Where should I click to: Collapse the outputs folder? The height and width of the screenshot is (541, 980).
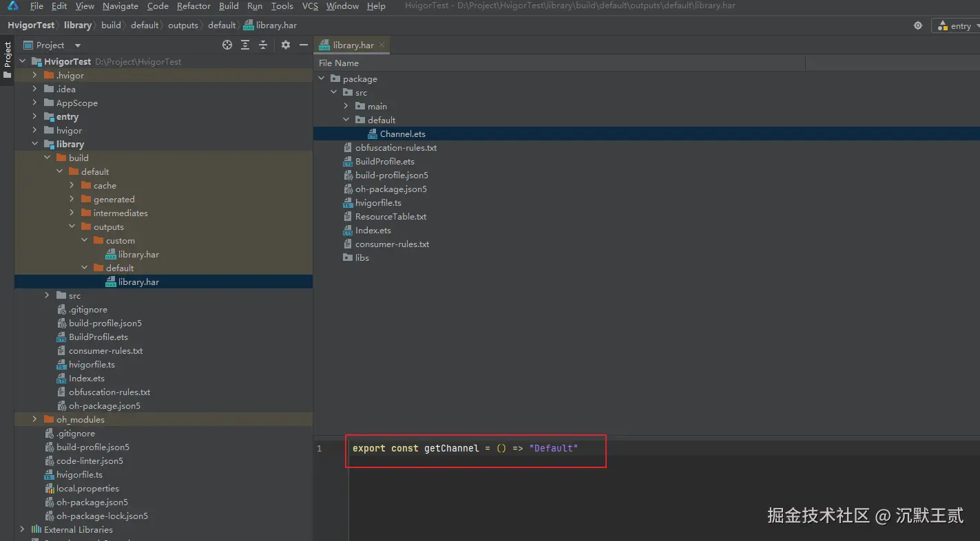72,226
